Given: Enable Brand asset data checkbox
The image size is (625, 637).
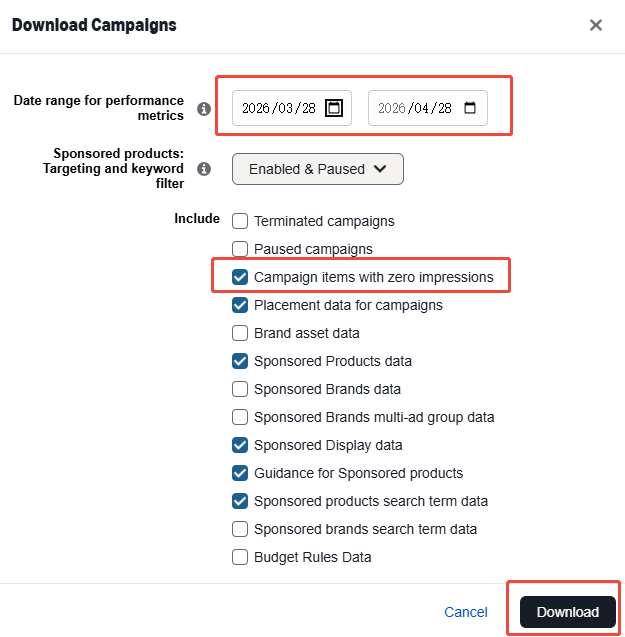Looking at the screenshot, I should click(x=240, y=333).
